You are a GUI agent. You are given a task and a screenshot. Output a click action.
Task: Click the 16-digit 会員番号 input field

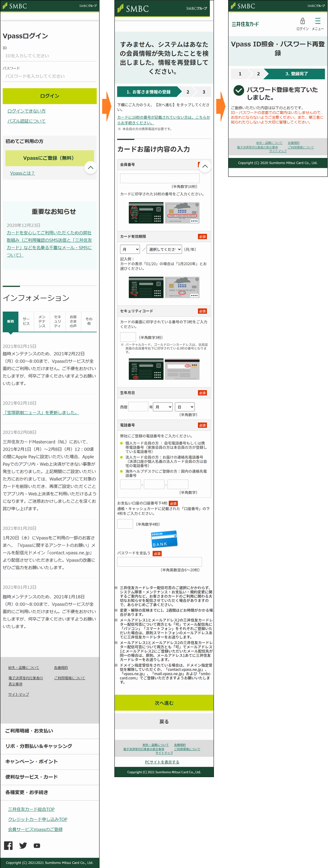[x=160, y=178]
